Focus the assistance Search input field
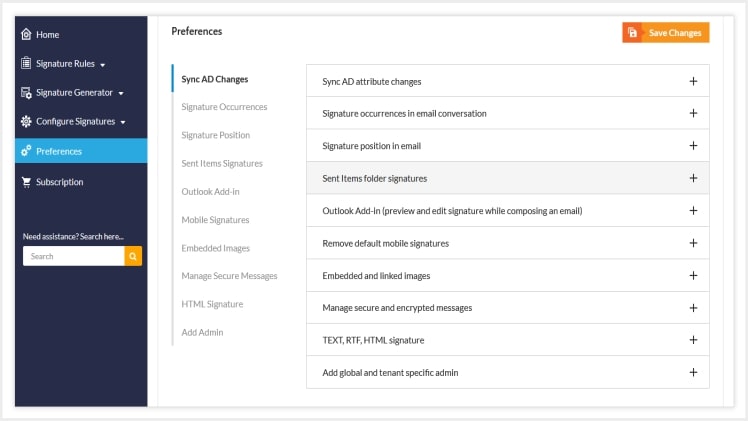The image size is (748, 421). pos(73,256)
